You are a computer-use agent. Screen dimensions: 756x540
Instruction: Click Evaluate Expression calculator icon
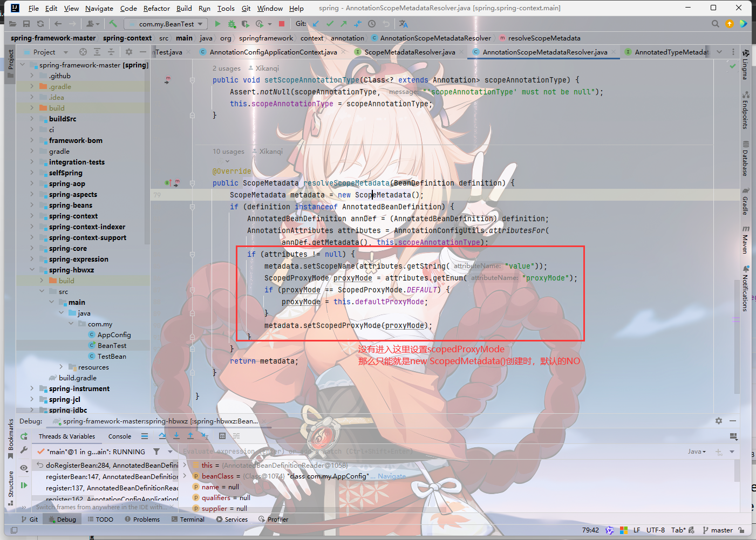coord(222,436)
